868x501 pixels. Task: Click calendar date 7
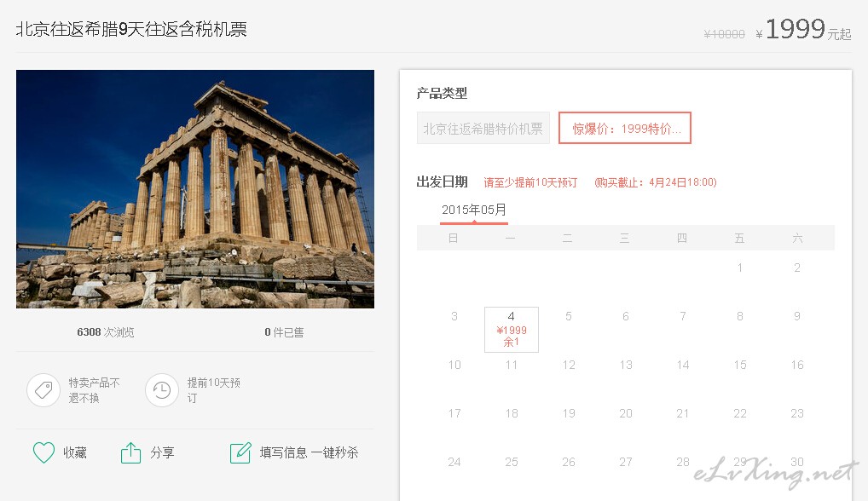(683, 316)
